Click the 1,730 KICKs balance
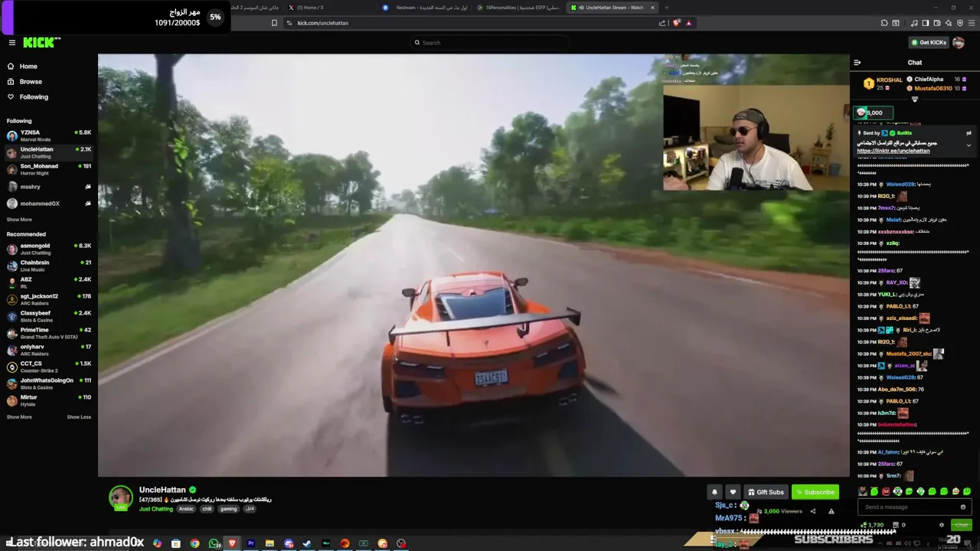Screen dimensions: 980x551 872,525
